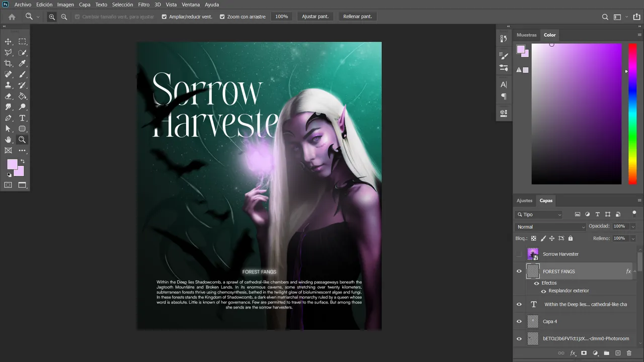Click the Zoom Out magnifier option
644x362 pixels.
64,17
